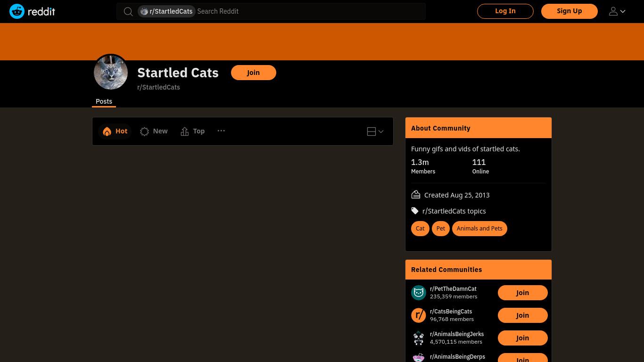Join r/CatsBeingCats community
This screenshot has height=362, width=644.
pos(522,315)
